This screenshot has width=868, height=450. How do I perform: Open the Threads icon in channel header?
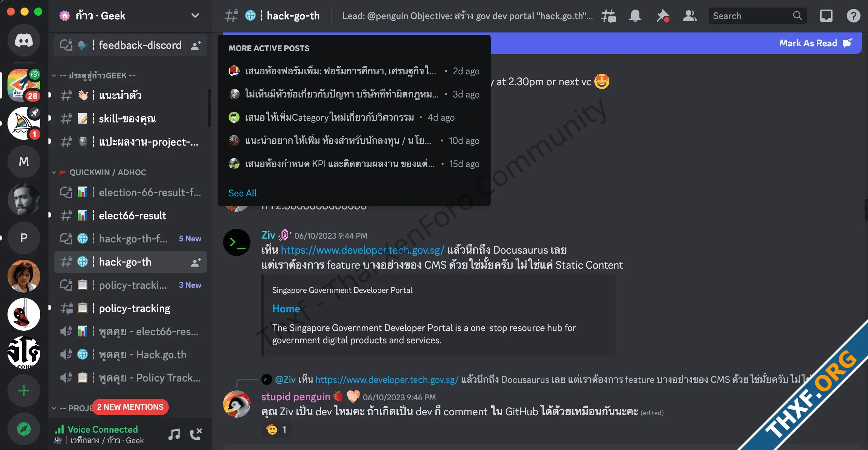(x=608, y=16)
